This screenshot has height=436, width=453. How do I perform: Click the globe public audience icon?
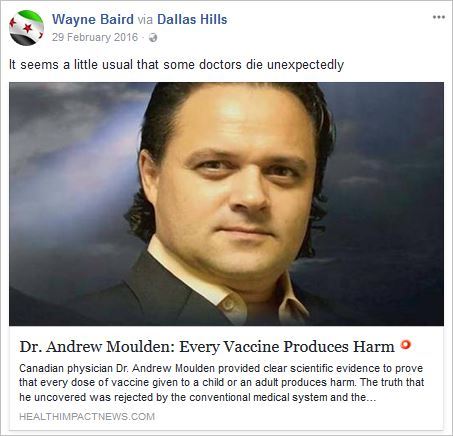point(153,38)
